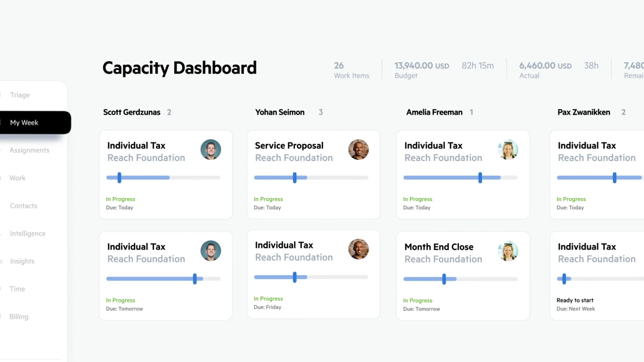
Task: Click Scott Gerdzunas column header
Action: [x=132, y=112]
